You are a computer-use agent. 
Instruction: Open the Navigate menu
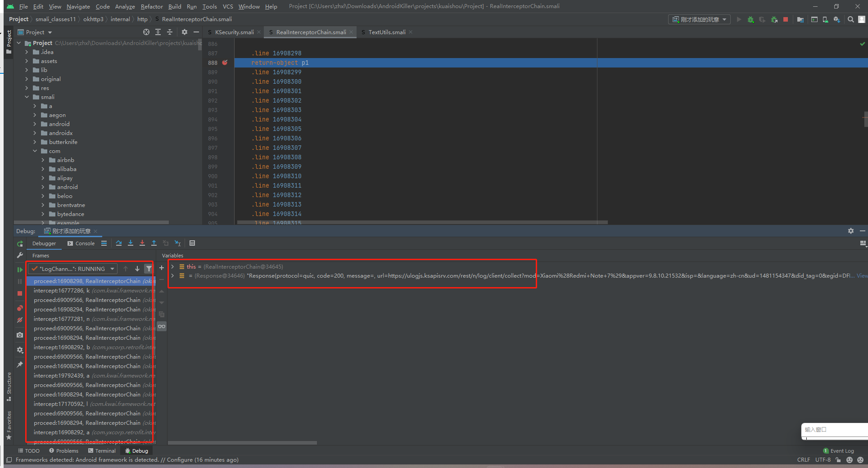tap(78, 6)
